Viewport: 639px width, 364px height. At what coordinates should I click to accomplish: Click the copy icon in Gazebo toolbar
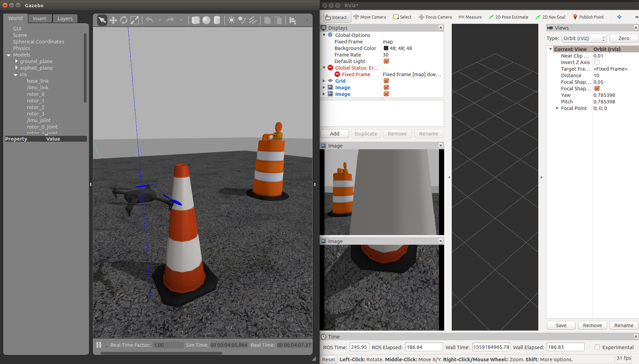click(x=267, y=20)
